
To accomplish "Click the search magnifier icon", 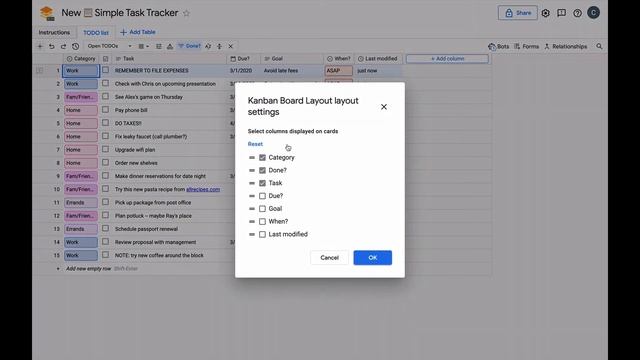I will pyautogui.click(x=599, y=47).
